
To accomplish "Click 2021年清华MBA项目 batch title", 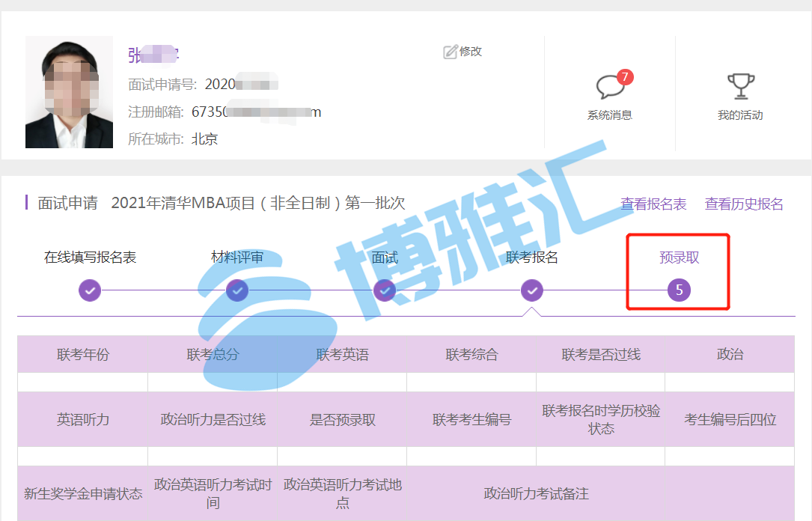I will pos(258,203).
